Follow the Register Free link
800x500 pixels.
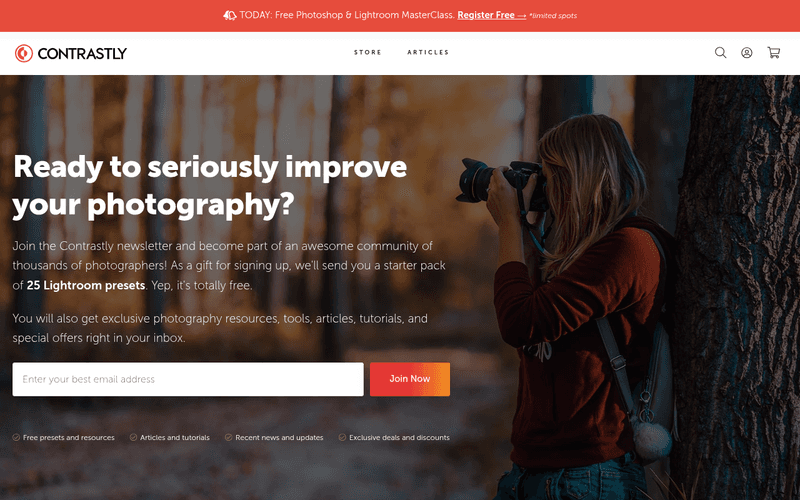point(491,15)
